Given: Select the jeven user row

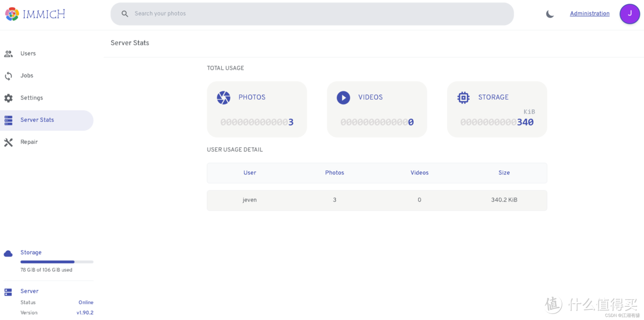Looking at the screenshot, I should tap(376, 200).
